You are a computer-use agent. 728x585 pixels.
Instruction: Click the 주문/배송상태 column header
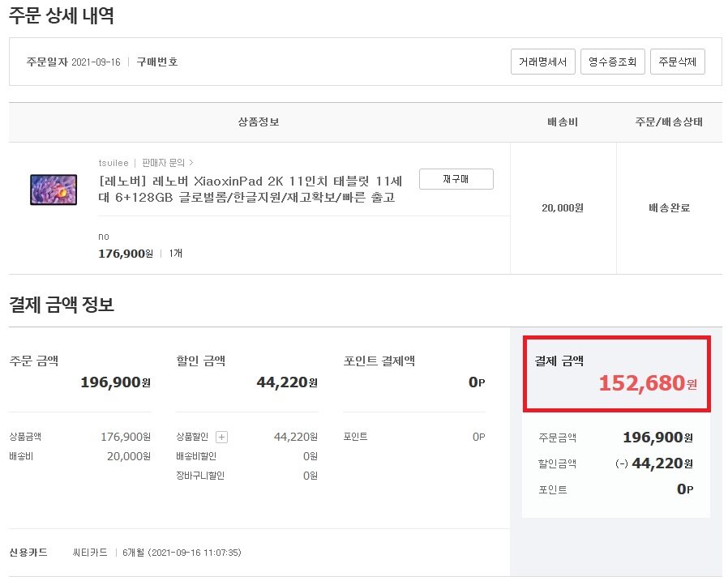[669, 122]
